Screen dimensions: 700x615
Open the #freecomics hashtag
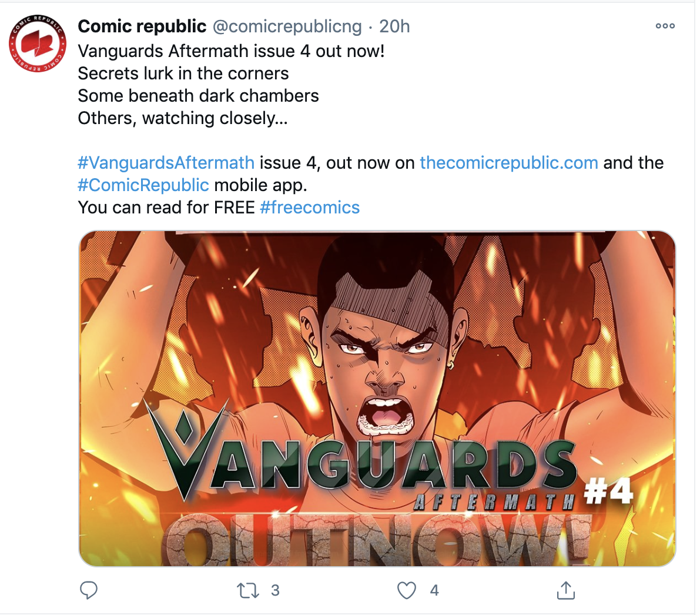pyautogui.click(x=310, y=207)
